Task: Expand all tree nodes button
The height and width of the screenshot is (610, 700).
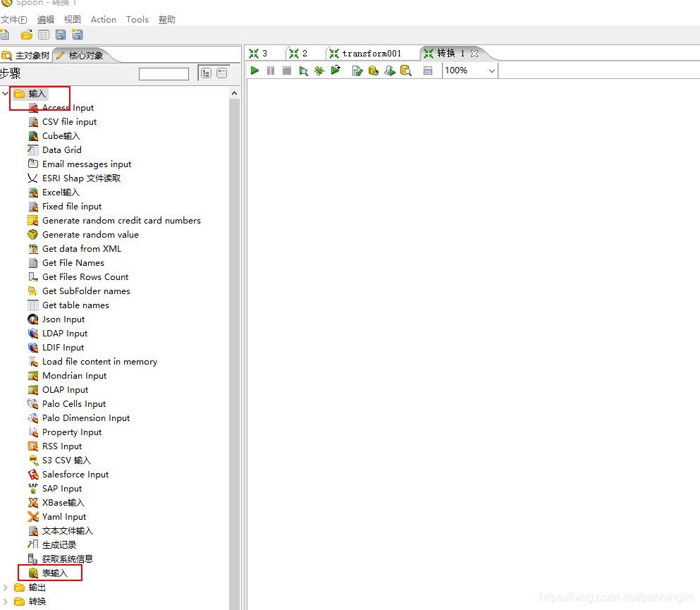Action: (207, 73)
